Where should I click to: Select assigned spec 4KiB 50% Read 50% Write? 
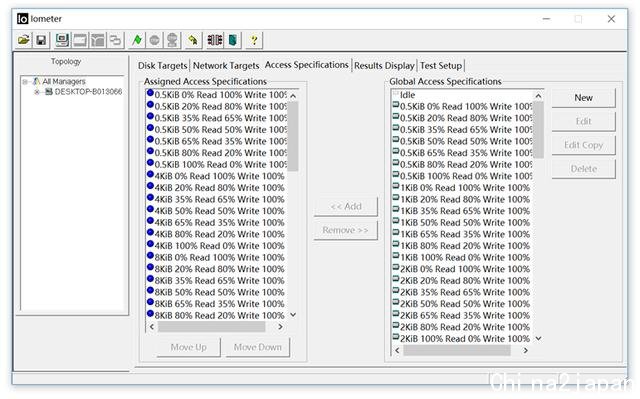216,211
